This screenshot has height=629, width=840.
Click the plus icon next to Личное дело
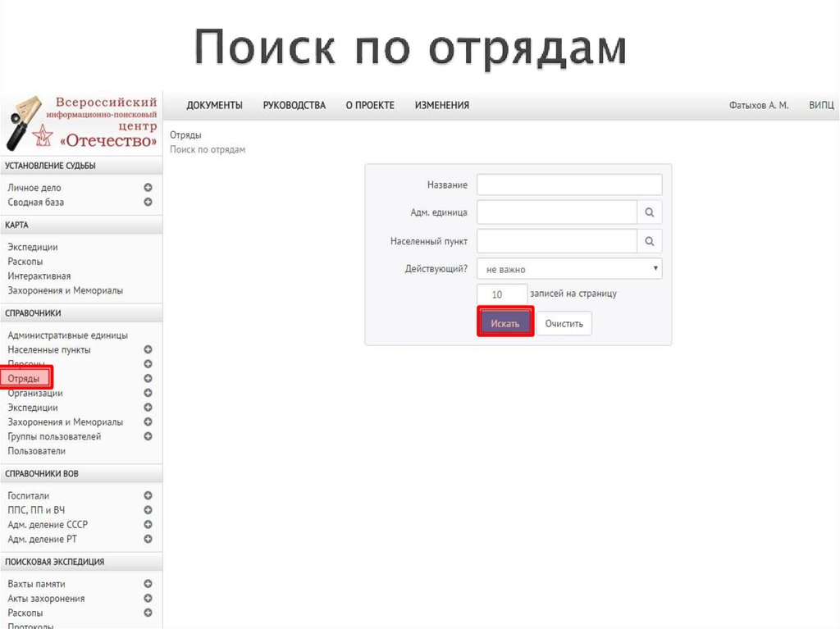(148, 187)
